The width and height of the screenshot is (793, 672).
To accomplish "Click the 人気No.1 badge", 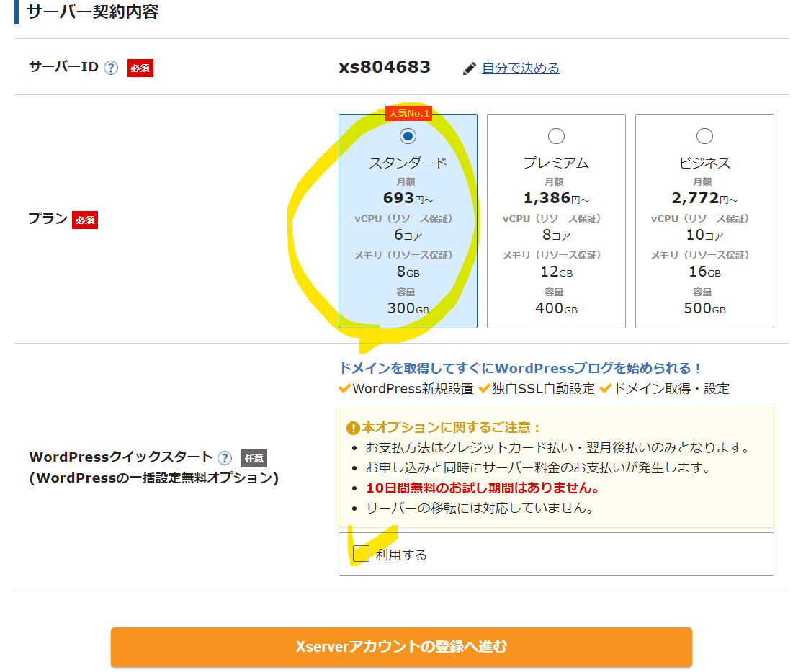I will tap(408, 113).
